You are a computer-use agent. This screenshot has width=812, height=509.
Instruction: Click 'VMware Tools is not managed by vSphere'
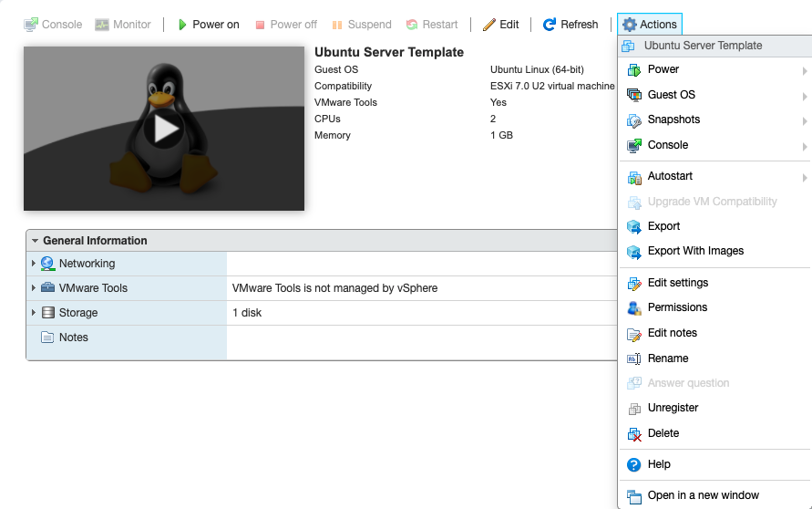(x=334, y=288)
